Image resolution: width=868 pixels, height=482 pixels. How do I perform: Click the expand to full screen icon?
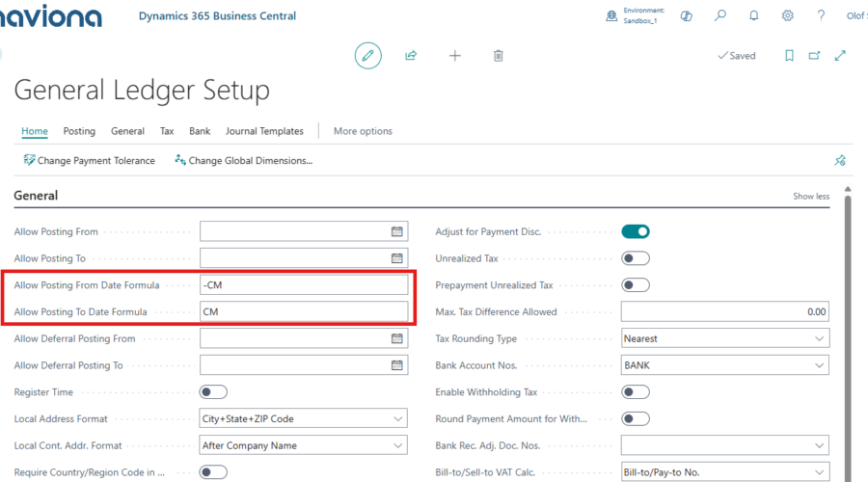(x=840, y=55)
